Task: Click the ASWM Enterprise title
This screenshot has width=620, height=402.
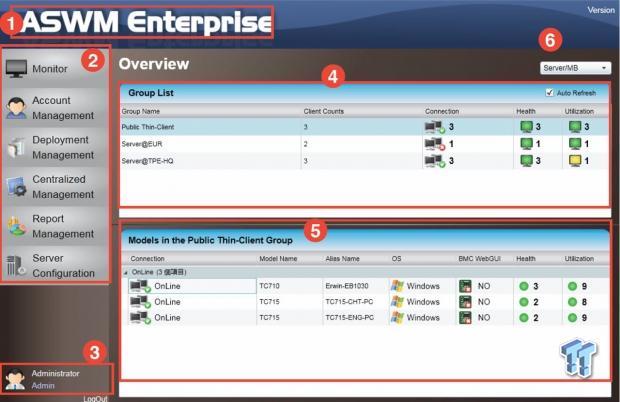Action: pos(146,22)
